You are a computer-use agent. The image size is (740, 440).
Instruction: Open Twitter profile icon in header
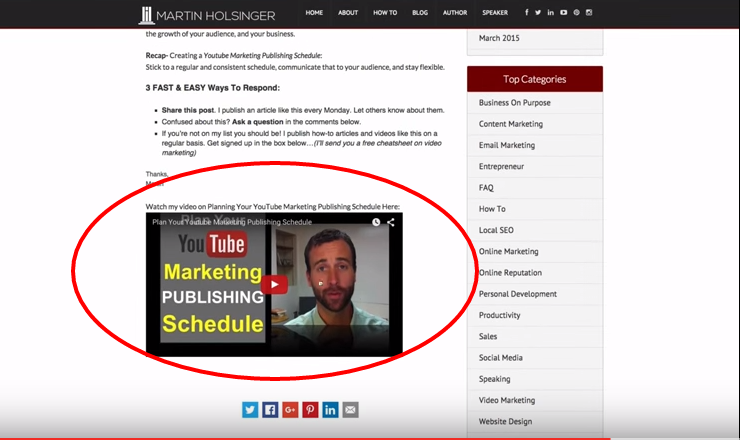pos(538,13)
